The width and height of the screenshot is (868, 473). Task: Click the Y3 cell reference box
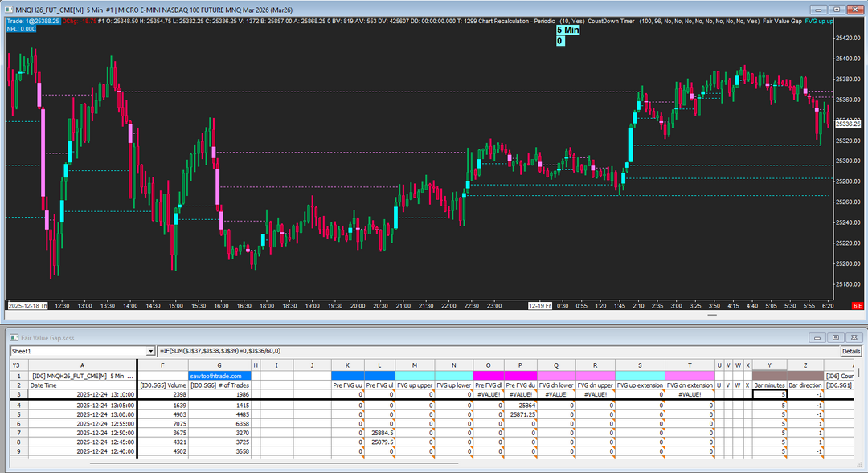pos(16,365)
